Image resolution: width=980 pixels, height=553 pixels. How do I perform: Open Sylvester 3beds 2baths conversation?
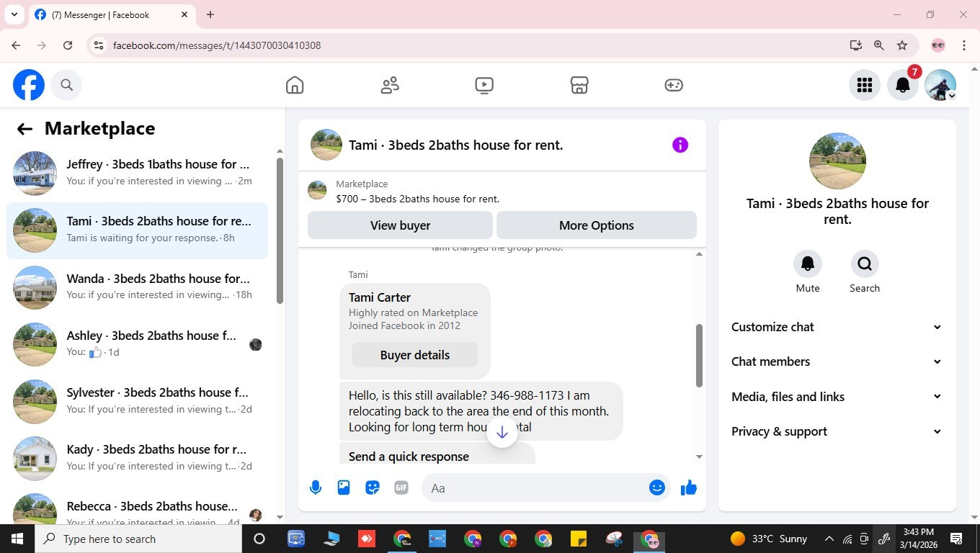pyautogui.click(x=137, y=401)
